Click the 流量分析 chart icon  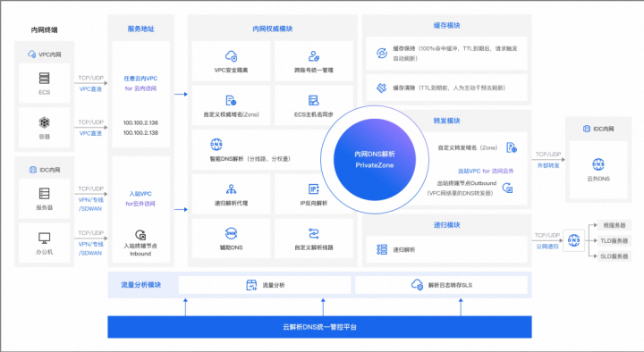(251, 285)
